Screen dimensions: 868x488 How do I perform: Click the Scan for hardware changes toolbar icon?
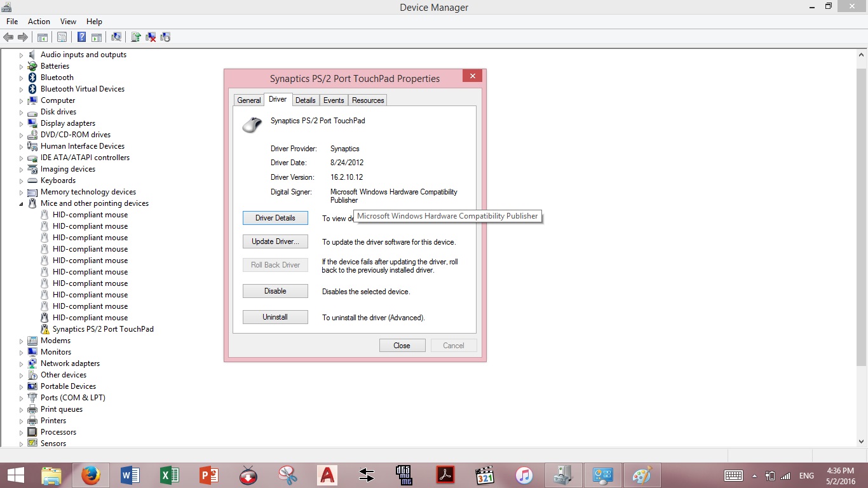[116, 37]
